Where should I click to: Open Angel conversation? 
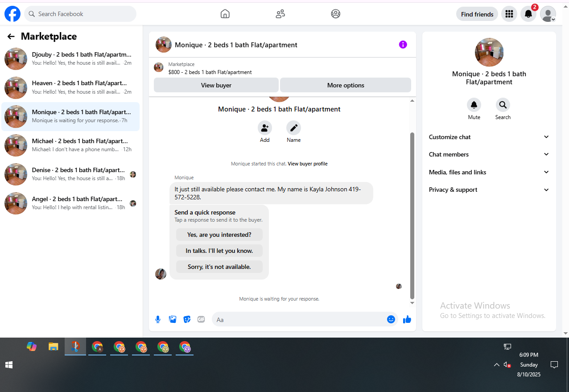point(70,203)
